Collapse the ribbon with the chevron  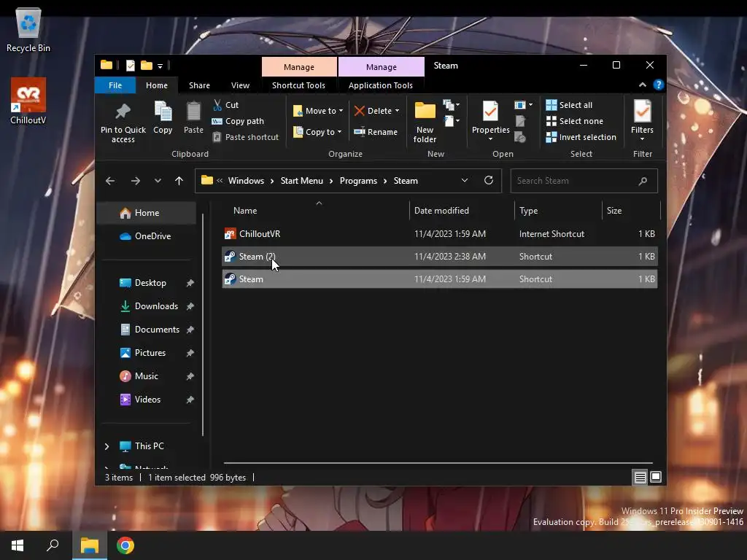click(642, 85)
